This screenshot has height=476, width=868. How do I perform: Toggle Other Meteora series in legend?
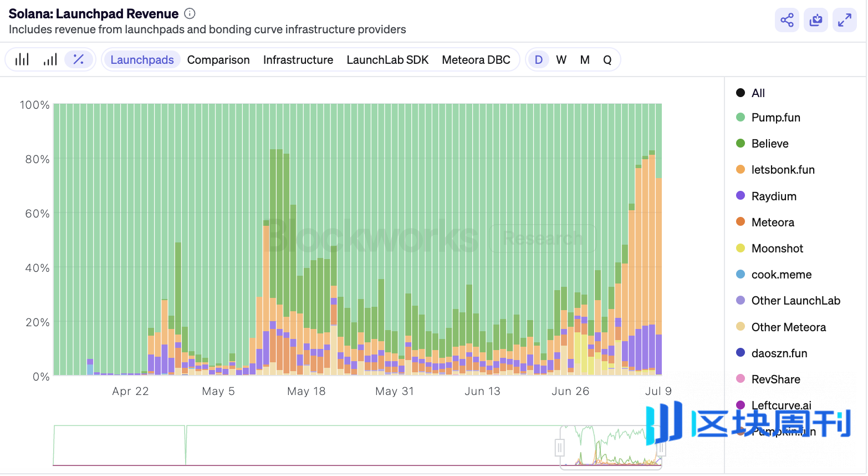(x=781, y=327)
